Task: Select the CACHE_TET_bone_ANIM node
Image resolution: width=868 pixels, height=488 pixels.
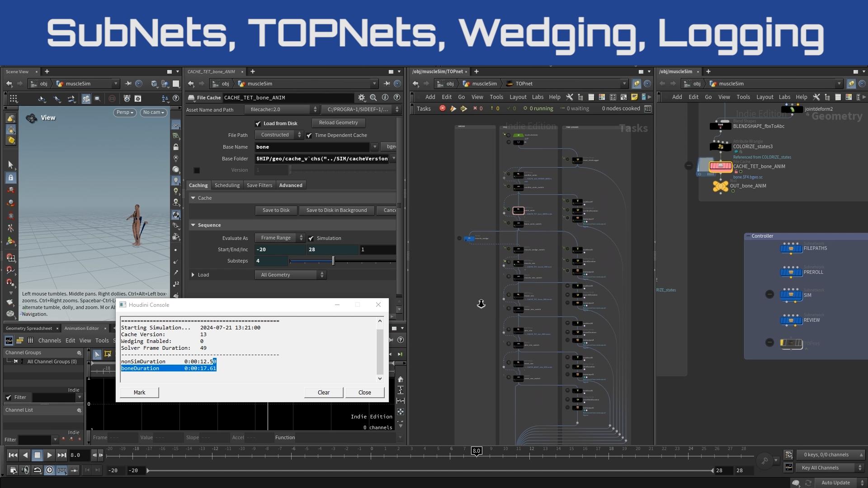Action: 721,167
